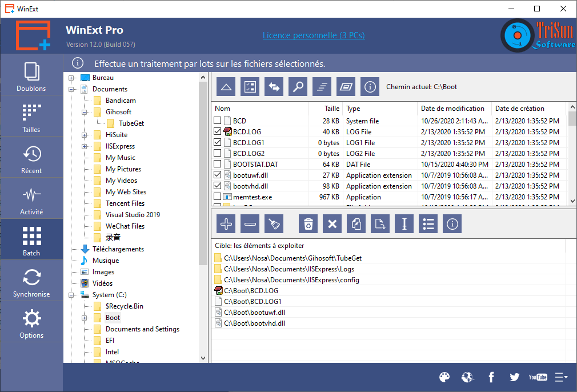Viewport: 577px width, 392px height.
Task: Click the copy files batch icon
Action: [356, 224]
